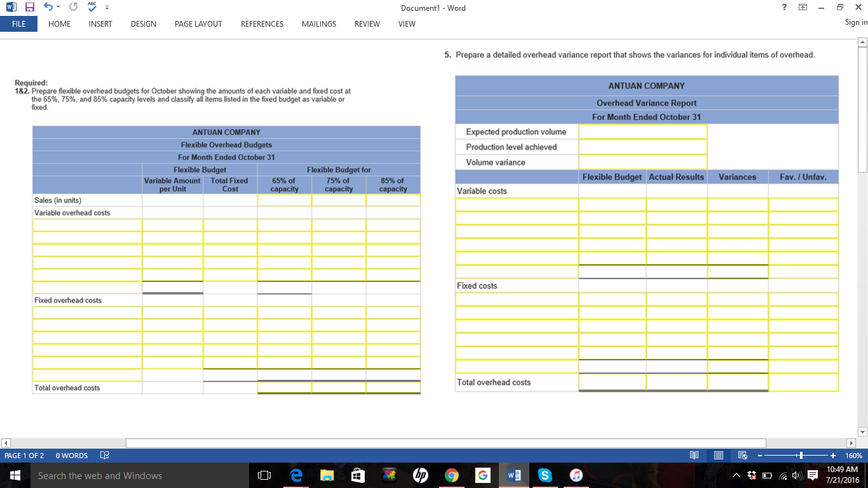Open the Windows Start menu
This screenshot has height=488, width=868.
point(14,475)
